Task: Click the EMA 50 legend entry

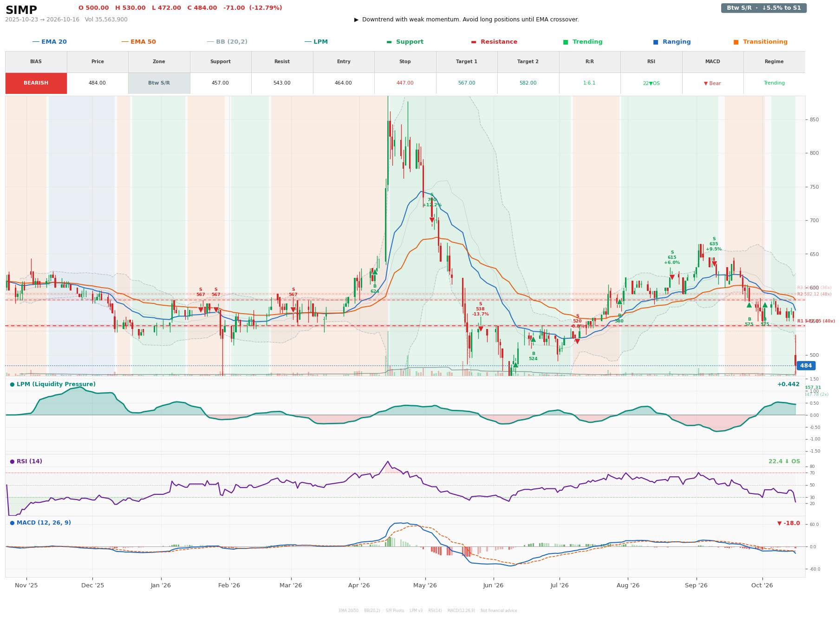Action: pyautogui.click(x=138, y=42)
